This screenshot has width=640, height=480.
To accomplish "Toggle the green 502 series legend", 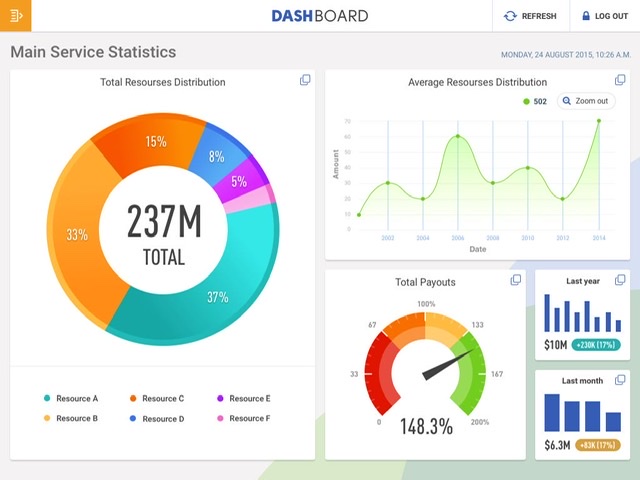I will click(x=534, y=101).
